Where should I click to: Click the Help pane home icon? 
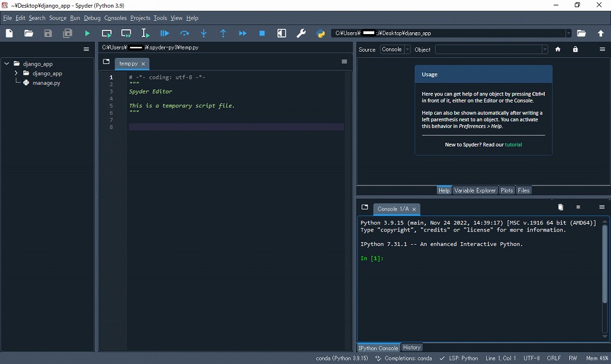pos(558,50)
